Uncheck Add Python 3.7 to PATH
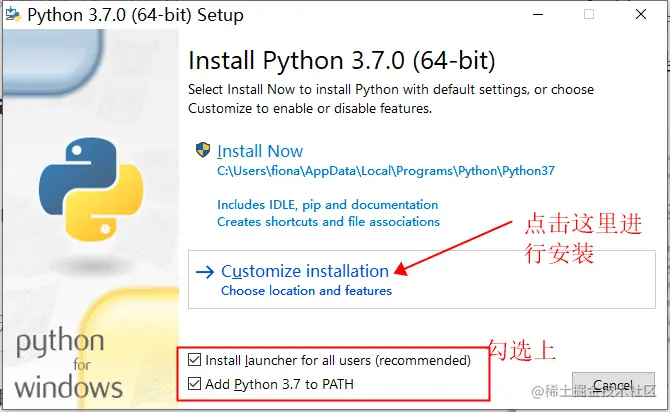This screenshot has width=670, height=412. pyautogui.click(x=194, y=384)
